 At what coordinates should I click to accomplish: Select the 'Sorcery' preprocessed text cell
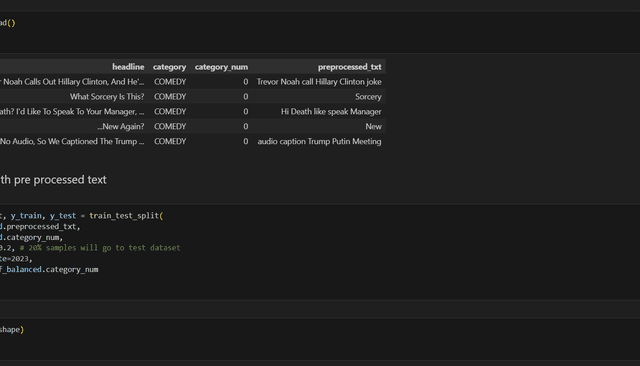(368, 97)
